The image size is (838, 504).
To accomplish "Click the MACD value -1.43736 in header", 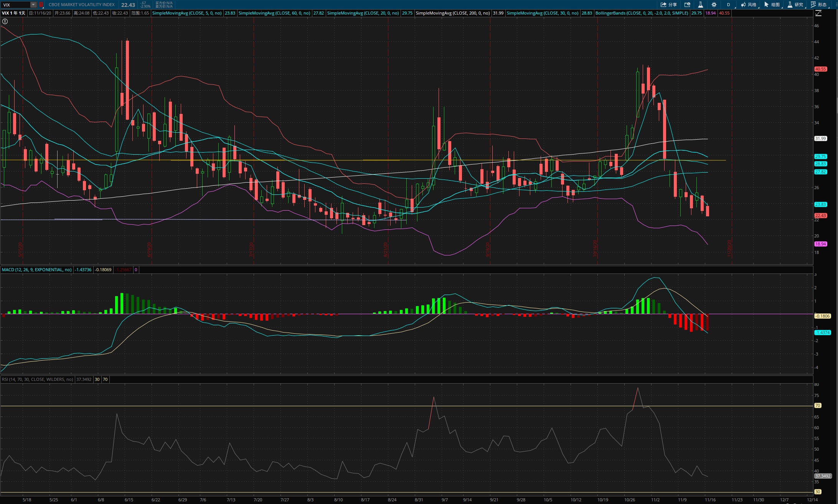I will (x=83, y=270).
